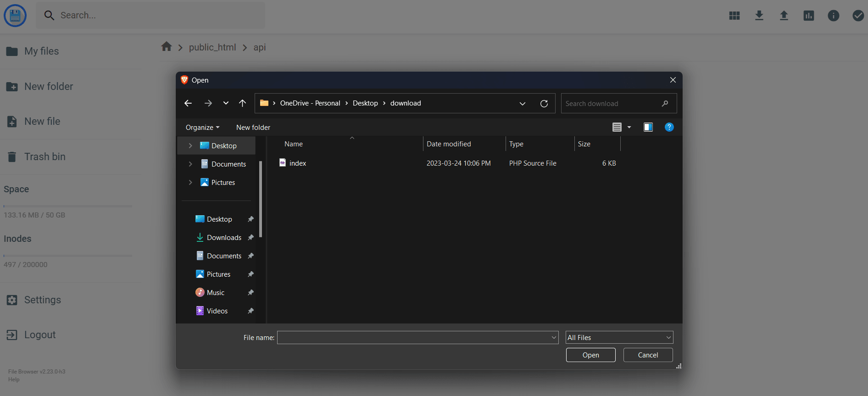The width and height of the screenshot is (868, 396).
Task: Open the shell/stats icon in File Browser header
Action: pyautogui.click(x=809, y=16)
